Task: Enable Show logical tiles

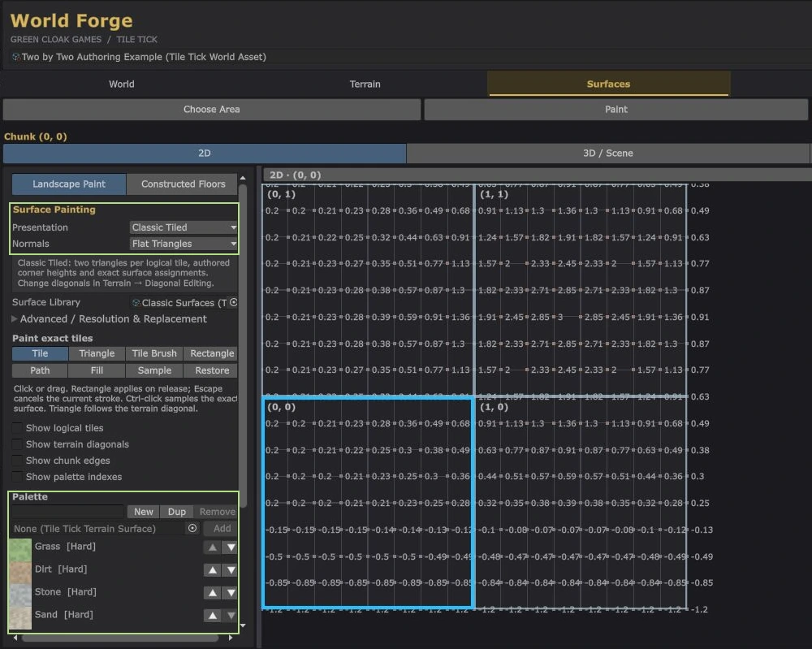Action: 18,428
